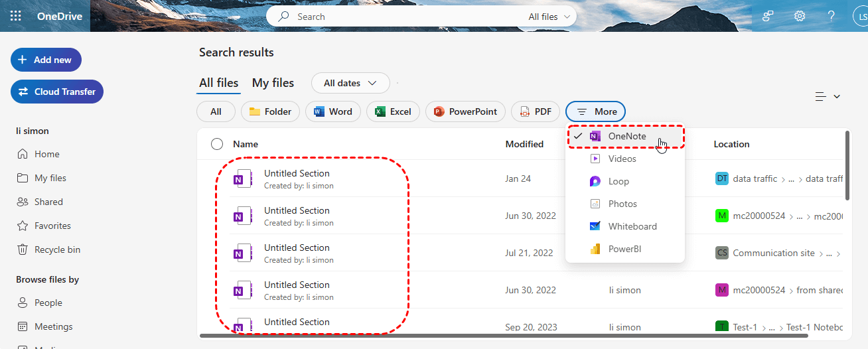The width and height of the screenshot is (868, 349).
Task: Open the All dates filter dropdown
Action: 350,83
